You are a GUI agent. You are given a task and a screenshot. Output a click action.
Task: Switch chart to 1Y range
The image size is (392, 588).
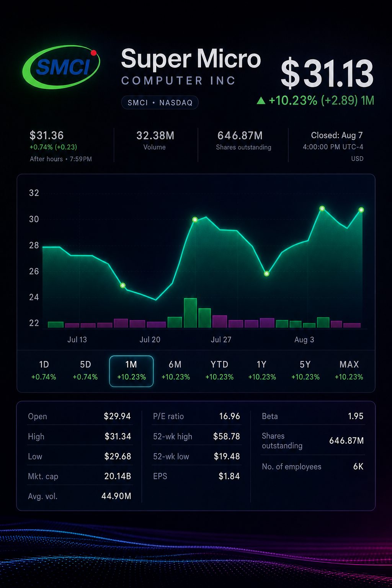(262, 371)
